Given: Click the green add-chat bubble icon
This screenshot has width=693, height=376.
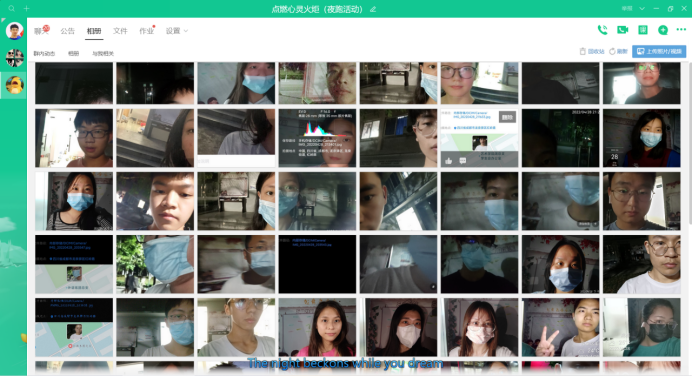Looking at the screenshot, I should (x=663, y=30).
